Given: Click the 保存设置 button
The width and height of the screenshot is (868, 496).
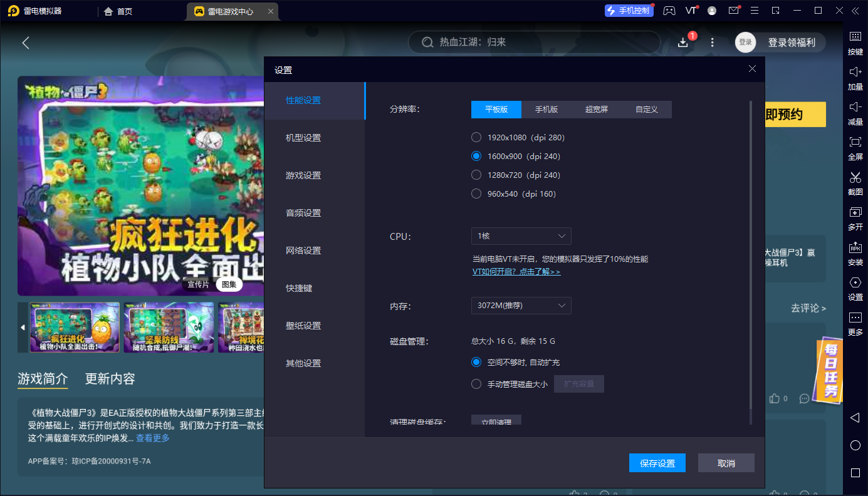Looking at the screenshot, I should tap(657, 463).
